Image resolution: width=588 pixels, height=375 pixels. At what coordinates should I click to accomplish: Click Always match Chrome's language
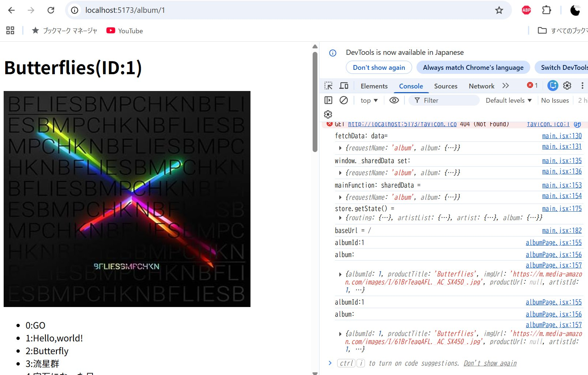pyautogui.click(x=473, y=67)
